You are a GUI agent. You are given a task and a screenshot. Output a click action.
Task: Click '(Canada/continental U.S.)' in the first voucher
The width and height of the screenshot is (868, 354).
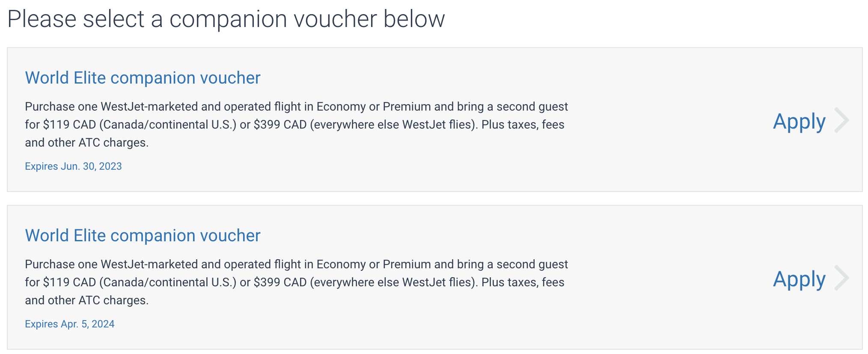coord(168,125)
